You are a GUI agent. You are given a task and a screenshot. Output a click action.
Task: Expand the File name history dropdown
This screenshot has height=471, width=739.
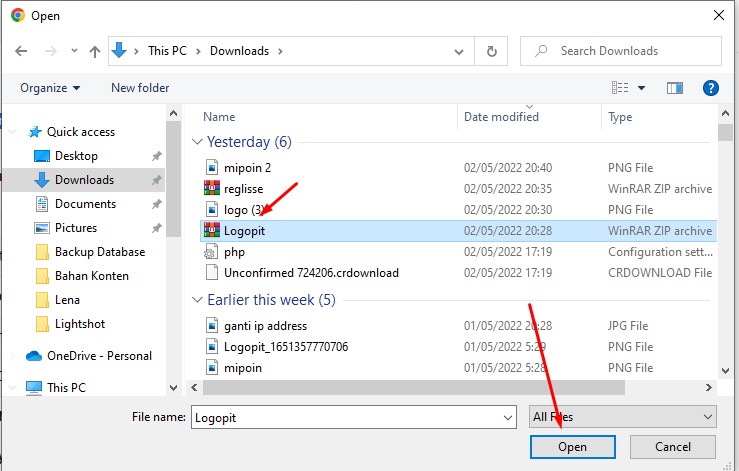pos(508,416)
